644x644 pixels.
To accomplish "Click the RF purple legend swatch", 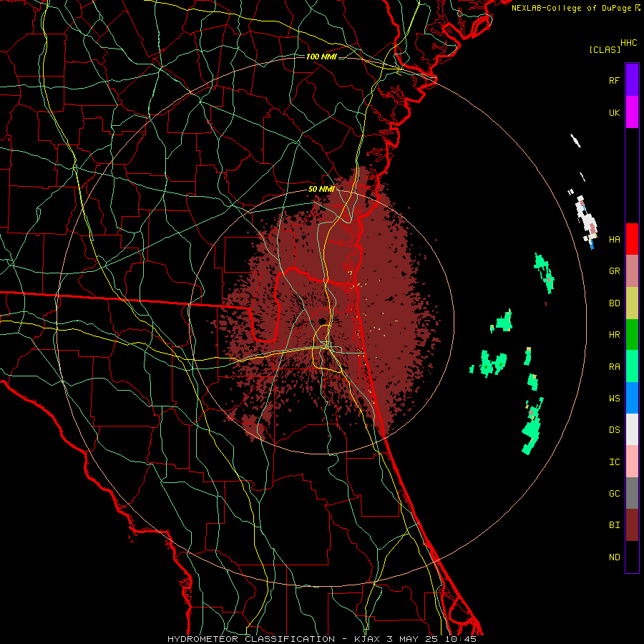I will tap(632, 80).
